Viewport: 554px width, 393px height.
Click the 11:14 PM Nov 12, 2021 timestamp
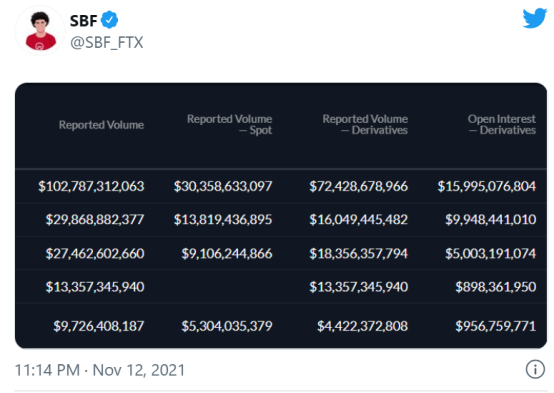pyautogui.click(x=100, y=370)
